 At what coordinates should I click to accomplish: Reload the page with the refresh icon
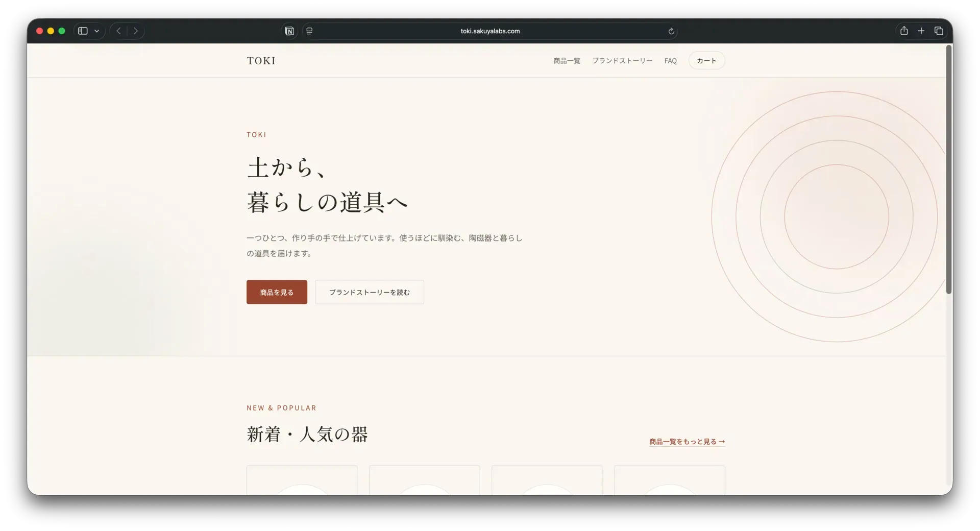click(671, 31)
